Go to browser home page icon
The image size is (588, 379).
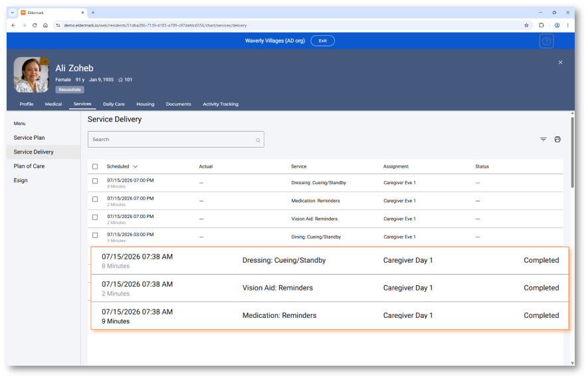click(45, 25)
